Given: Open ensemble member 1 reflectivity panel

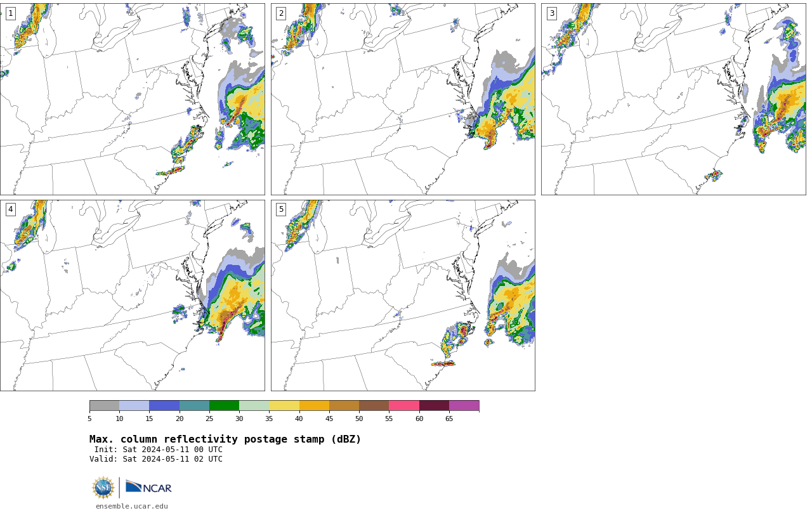Looking at the screenshot, I should [133, 99].
